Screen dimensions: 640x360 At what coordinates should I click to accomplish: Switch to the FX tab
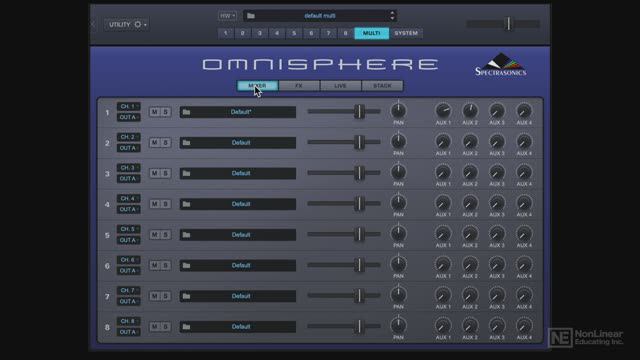click(299, 86)
